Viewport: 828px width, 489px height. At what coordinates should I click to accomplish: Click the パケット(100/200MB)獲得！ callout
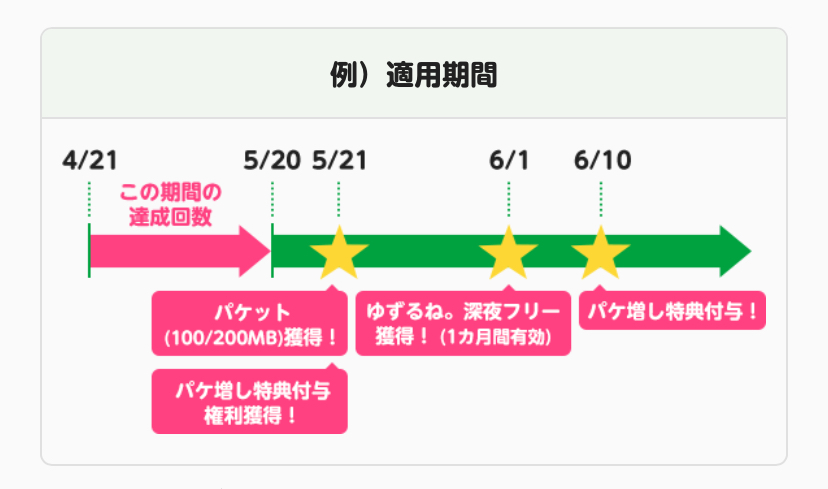click(251, 322)
